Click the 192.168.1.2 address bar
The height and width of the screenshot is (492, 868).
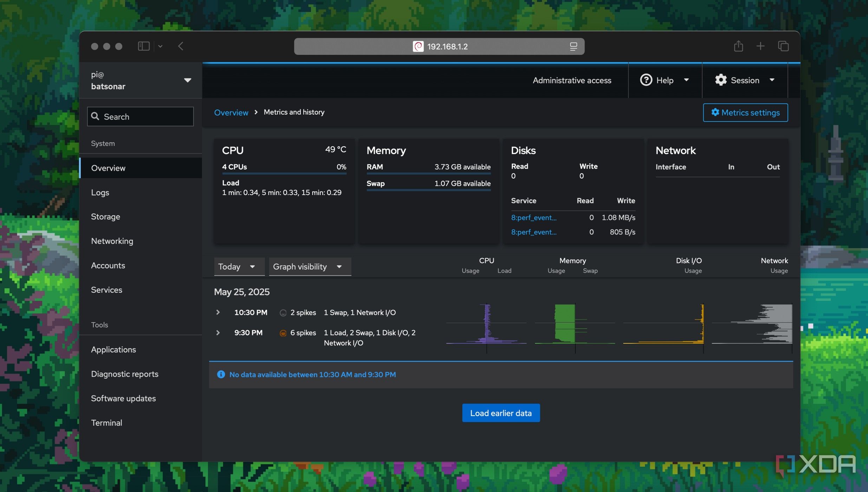click(439, 46)
